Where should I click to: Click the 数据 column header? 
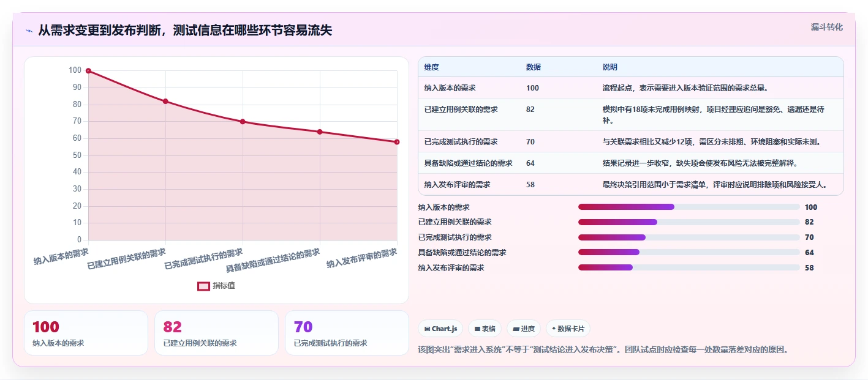[533, 67]
